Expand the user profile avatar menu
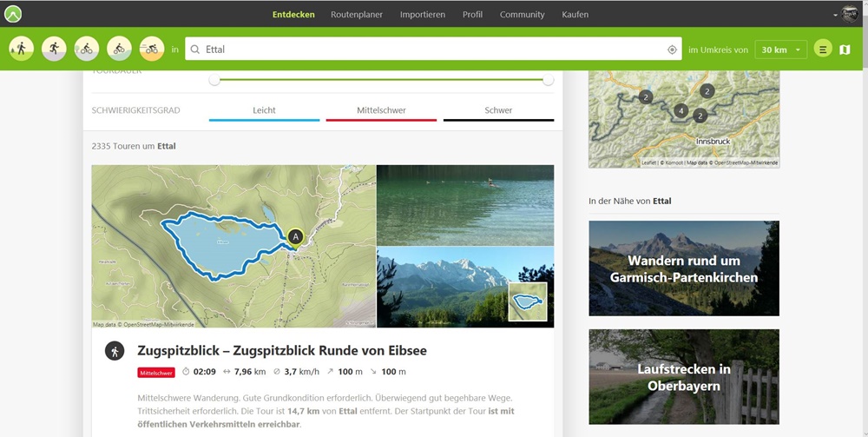 [x=848, y=14]
